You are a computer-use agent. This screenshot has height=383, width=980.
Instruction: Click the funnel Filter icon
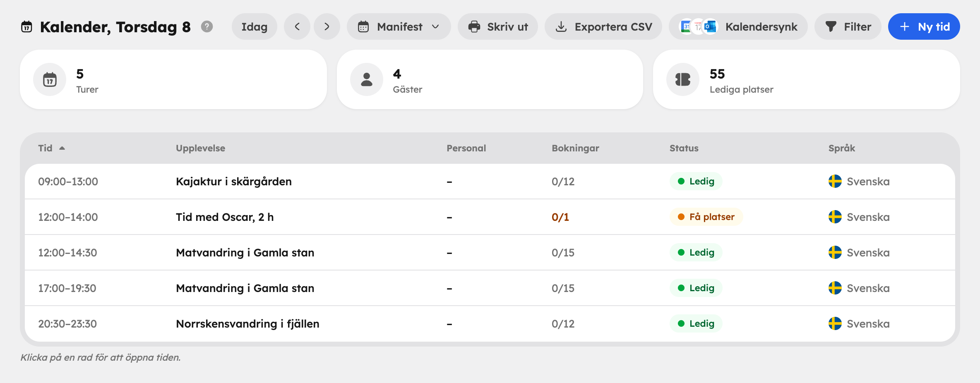coord(831,26)
